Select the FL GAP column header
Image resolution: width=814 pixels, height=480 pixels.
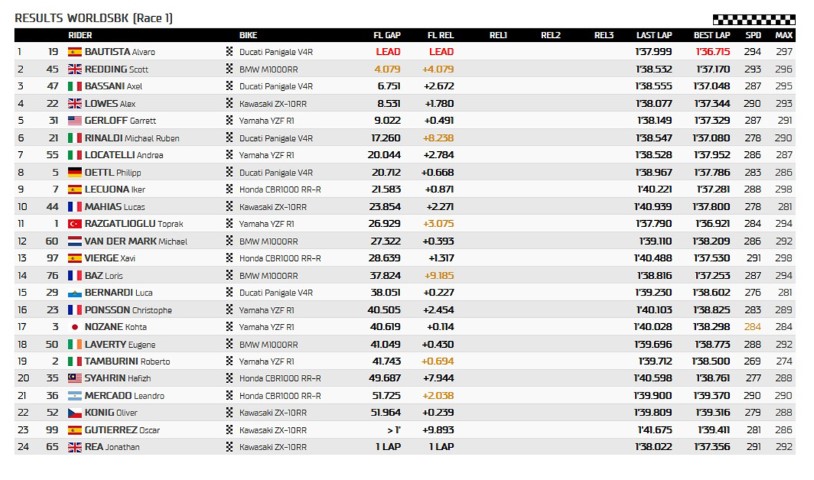[387, 35]
